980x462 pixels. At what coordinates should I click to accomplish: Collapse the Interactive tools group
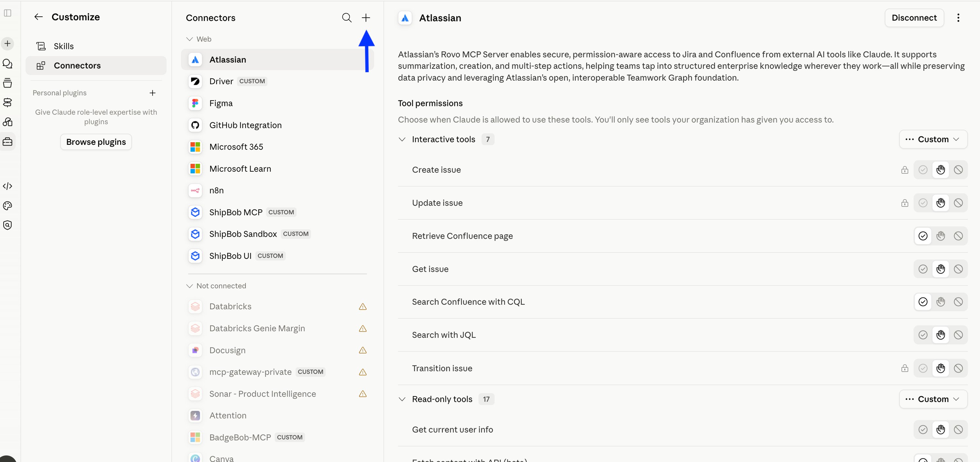[x=402, y=139]
